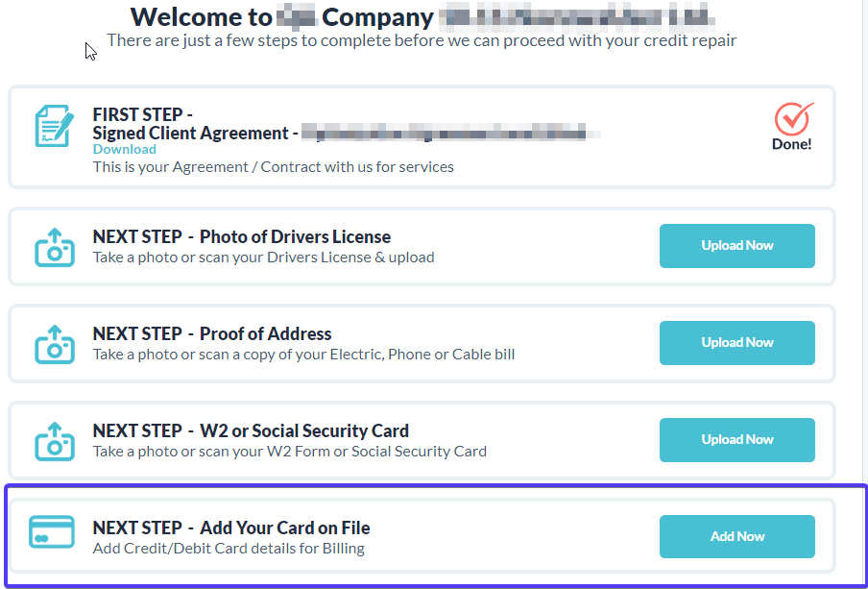Click the credit card icon
Screen dimensions: 868x589
[52, 531]
